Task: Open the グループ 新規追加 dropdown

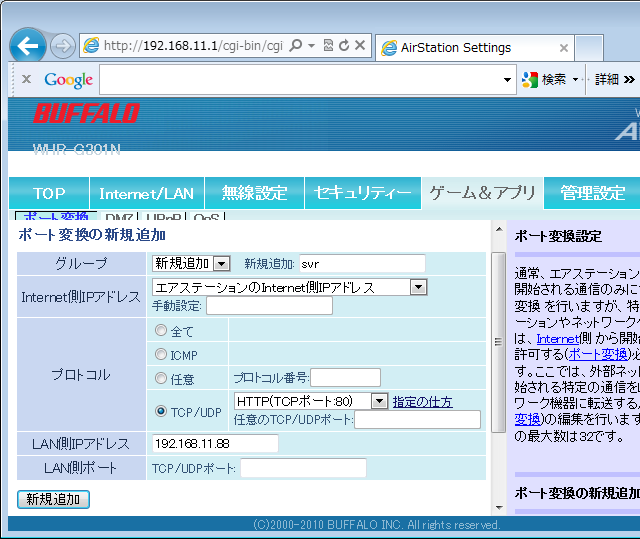Action: pos(191,264)
